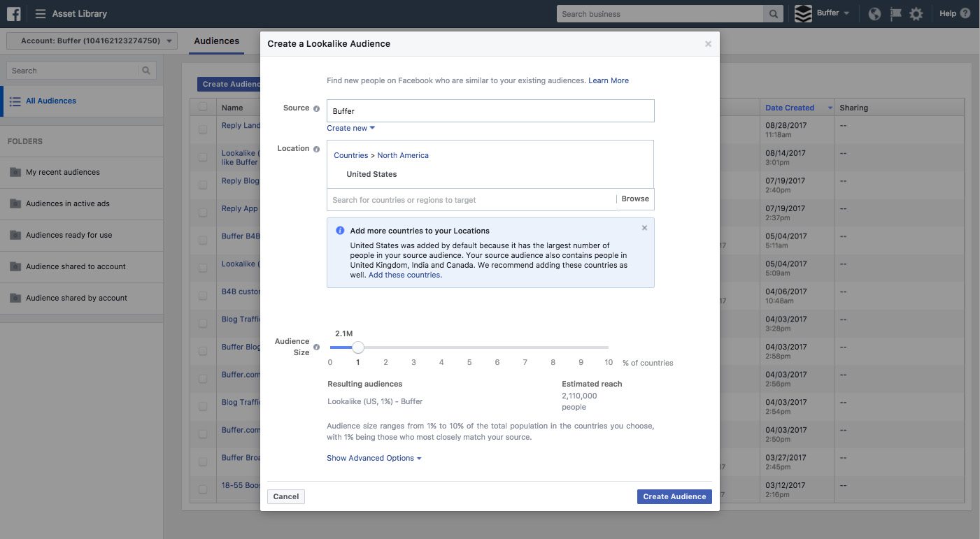Expand Show Advanced Options

pyautogui.click(x=374, y=458)
